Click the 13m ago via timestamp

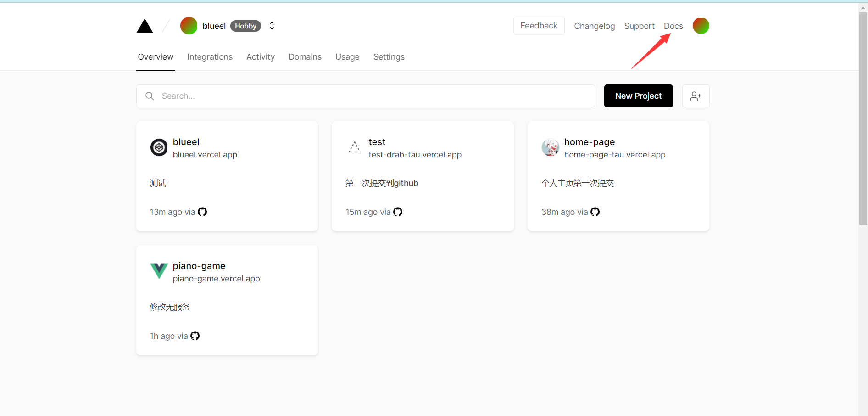172,212
